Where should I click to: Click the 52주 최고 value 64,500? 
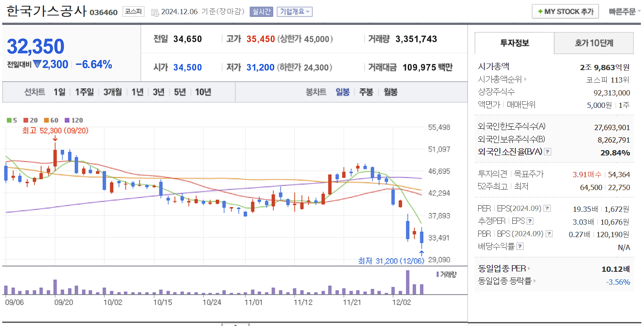coord(591,187)
